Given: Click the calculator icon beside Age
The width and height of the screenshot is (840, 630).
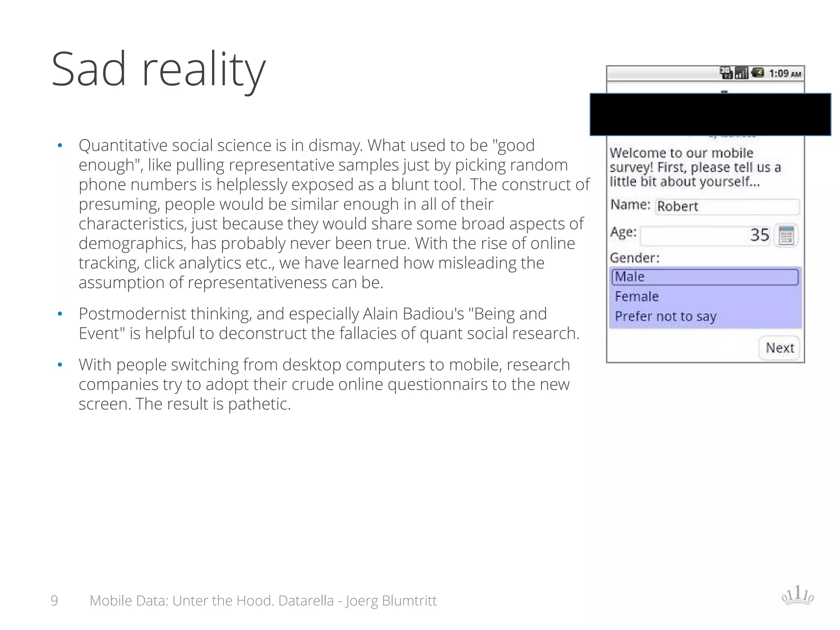Looking at the screenshot, I should tap(786, 236).
